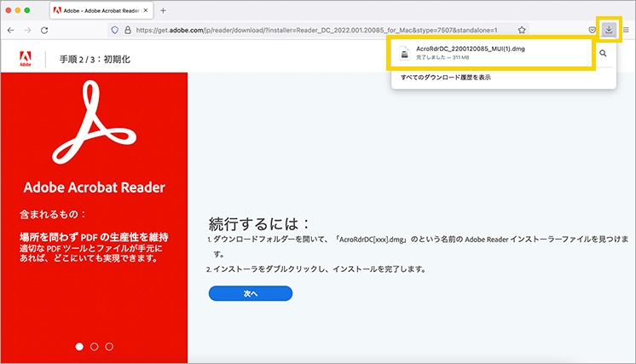Open the shield tracking protection icon
The height and width of the screenshot is (364, 636).
point(115,30)
